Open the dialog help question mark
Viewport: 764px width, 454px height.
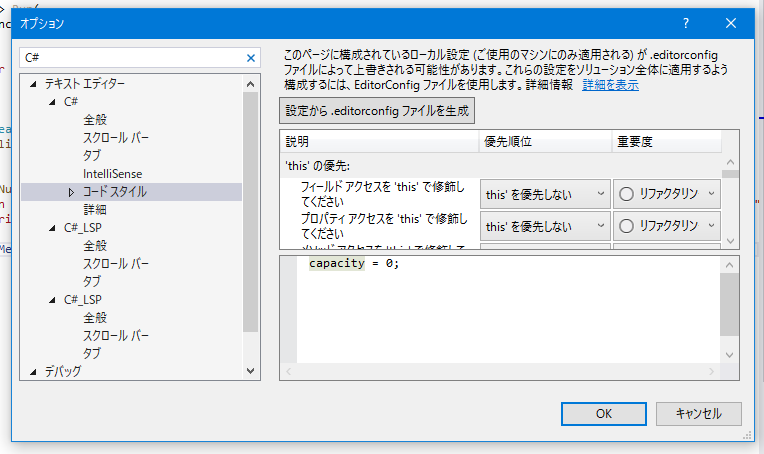[686, 23]
